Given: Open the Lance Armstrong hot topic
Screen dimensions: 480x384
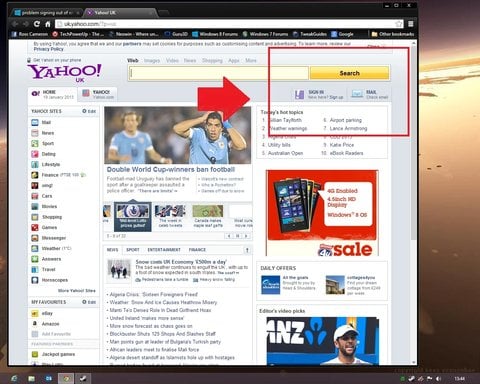Looking at the screenshot, I should [x=348, y=128].
